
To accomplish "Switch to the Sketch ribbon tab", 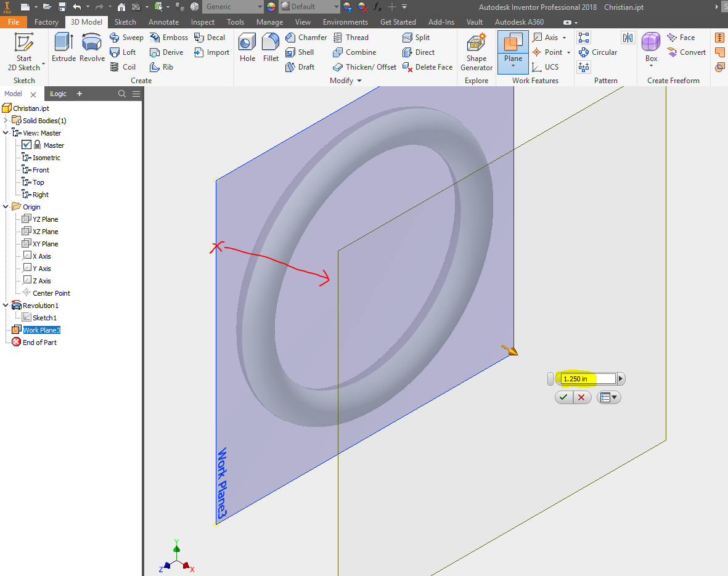I will point(125,22).
